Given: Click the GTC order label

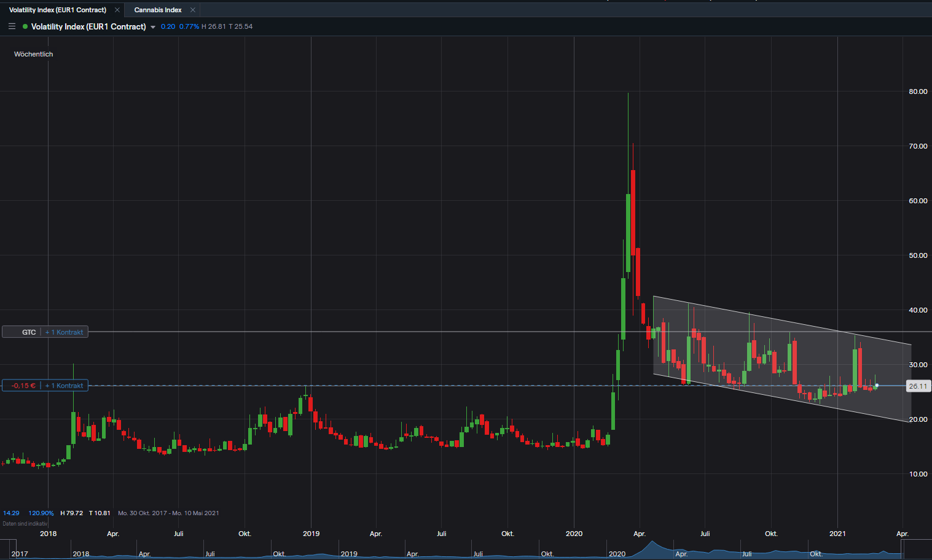Looking at the screenshot, I should pyautogui.click(x=29, y=332).
